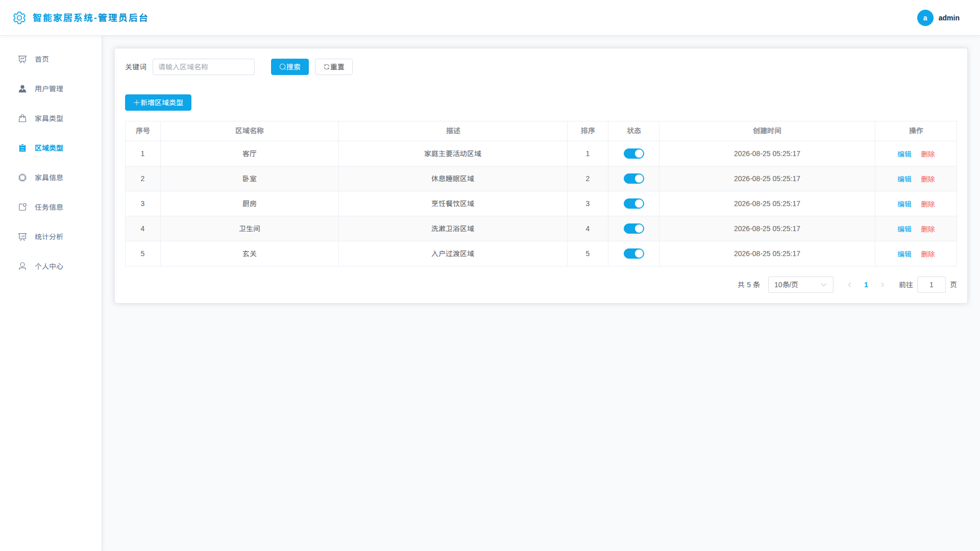Open 家具信息 menu item
Viewport: 980px width, 551px height.
point(51,178)
